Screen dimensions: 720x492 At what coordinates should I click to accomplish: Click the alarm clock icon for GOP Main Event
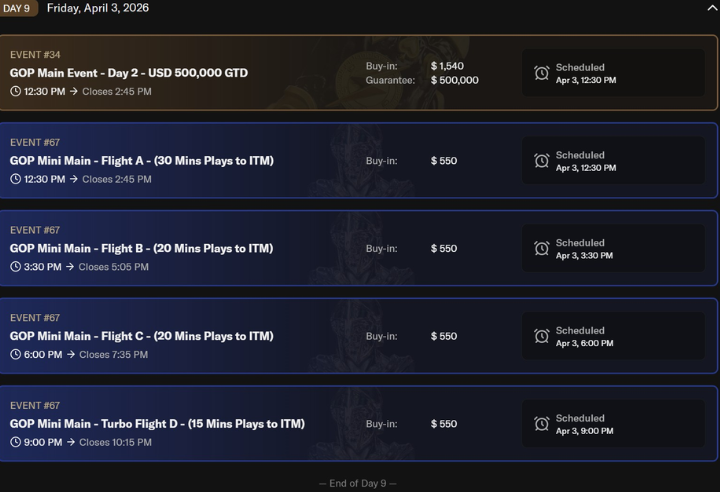click(541, 73)
